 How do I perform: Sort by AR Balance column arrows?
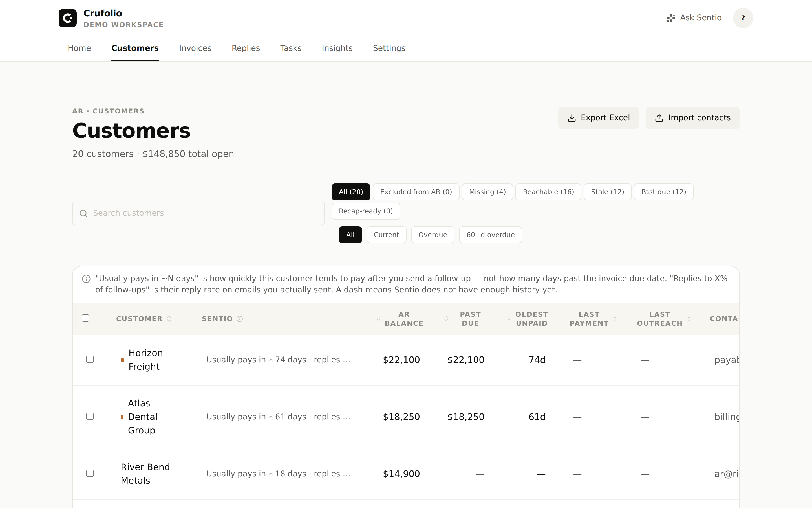click(378, 319)
